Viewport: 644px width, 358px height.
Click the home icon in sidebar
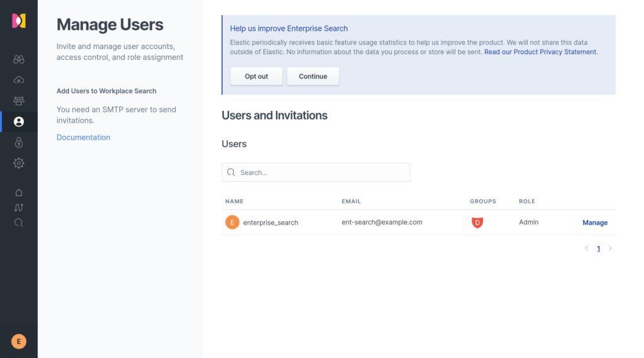point(19,193)
